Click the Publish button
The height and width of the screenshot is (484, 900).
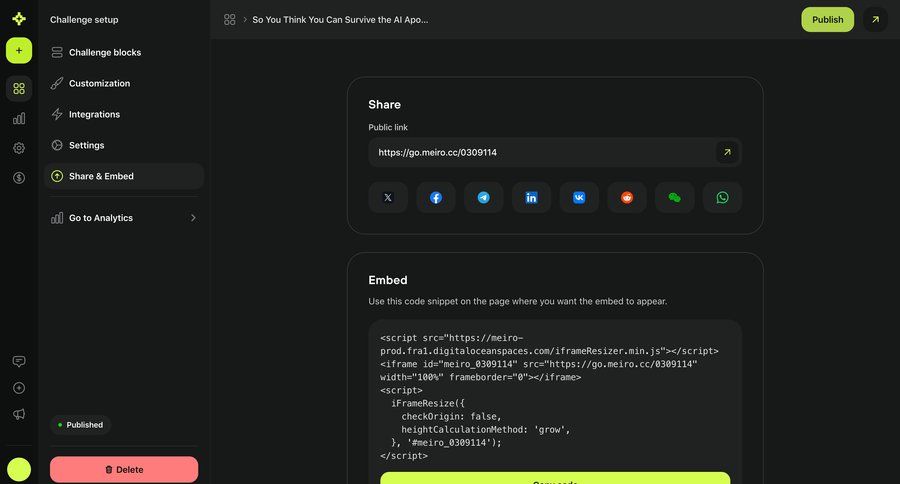(827, 20)
